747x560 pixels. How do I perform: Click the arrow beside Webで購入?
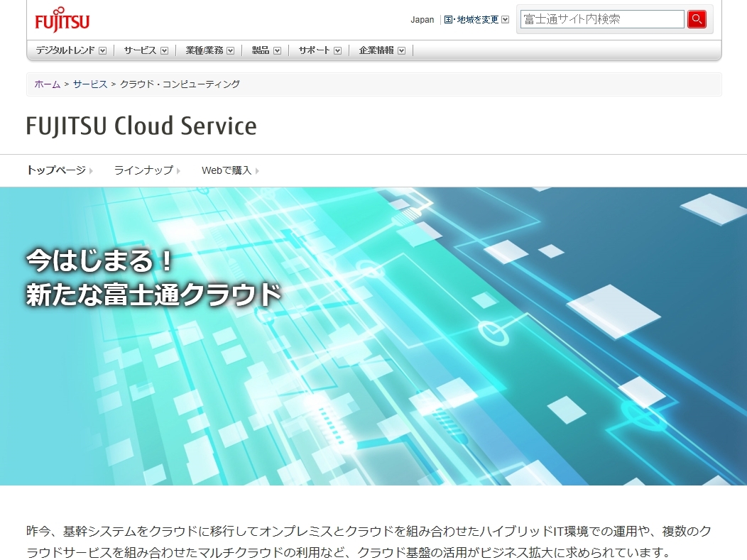click(x=257, y=171)
